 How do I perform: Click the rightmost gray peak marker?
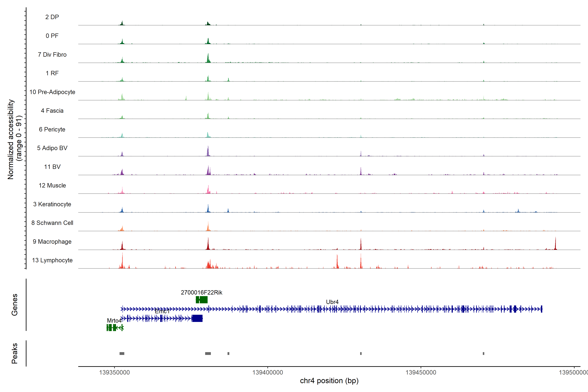point(483,353)
